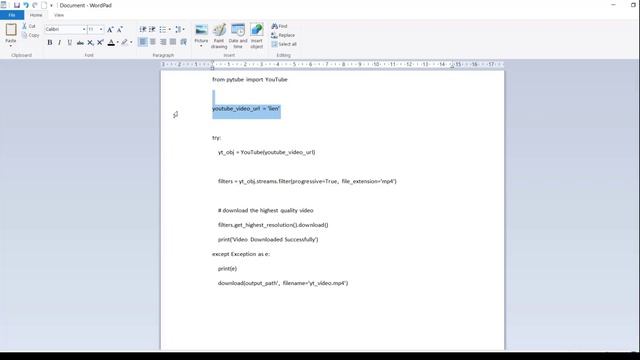This screenshot has height=360, width=640.
Task: Open the paragraph settings dialog icon
Action: [x=184, y=42]
